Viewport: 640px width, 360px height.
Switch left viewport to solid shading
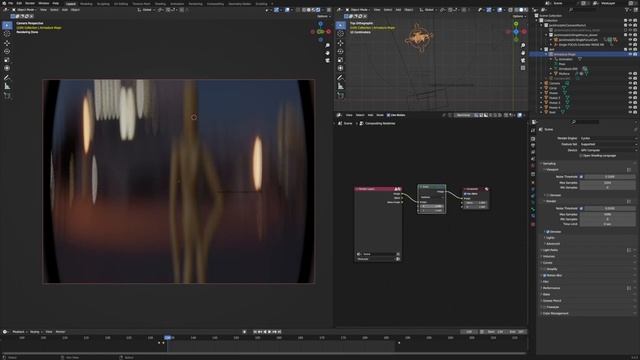pyautogui.click(x=309, y=10)
